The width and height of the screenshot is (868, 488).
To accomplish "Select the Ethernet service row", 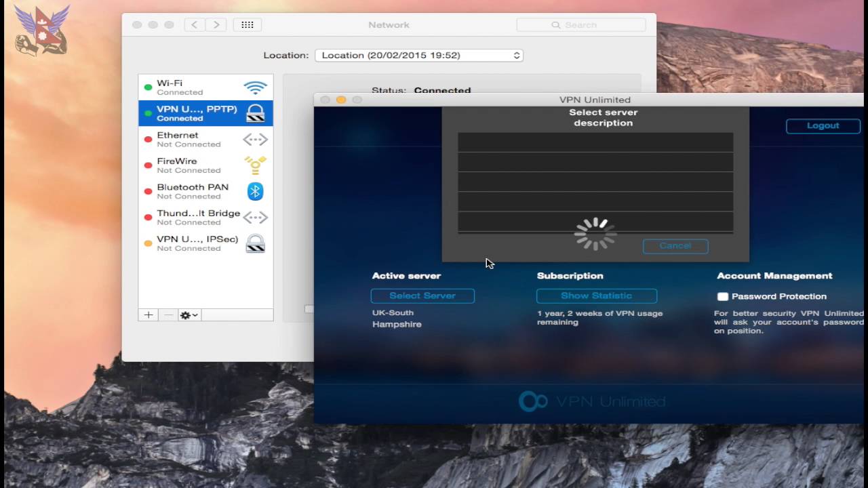I will click(205, 140).
